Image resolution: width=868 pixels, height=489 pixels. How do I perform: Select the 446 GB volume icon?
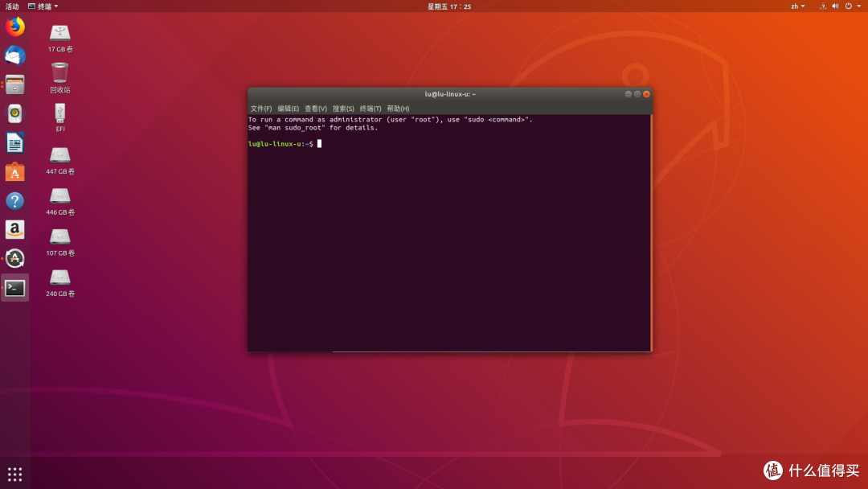[59, 201]
